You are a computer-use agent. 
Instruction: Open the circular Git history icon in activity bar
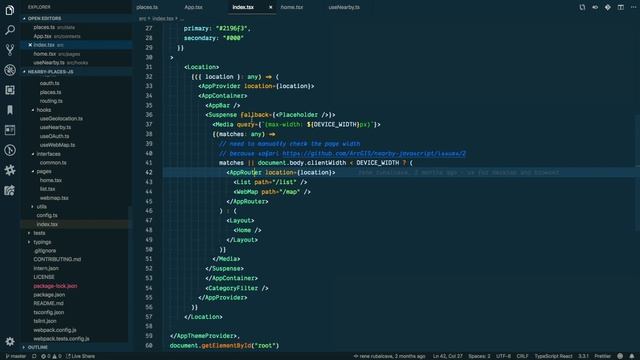pyautogui.click(x=10, y=150)
